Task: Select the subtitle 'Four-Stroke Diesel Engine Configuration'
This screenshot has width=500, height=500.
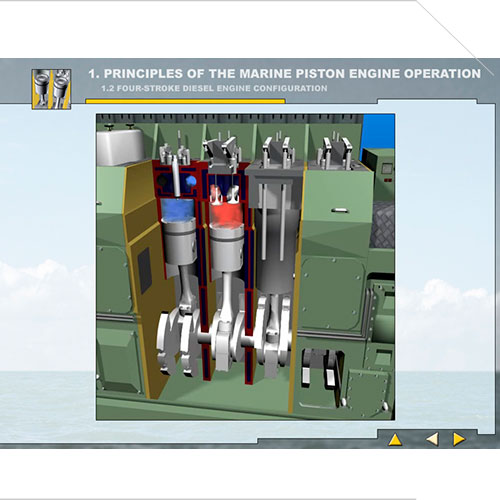Action: [x=214, y=88]
